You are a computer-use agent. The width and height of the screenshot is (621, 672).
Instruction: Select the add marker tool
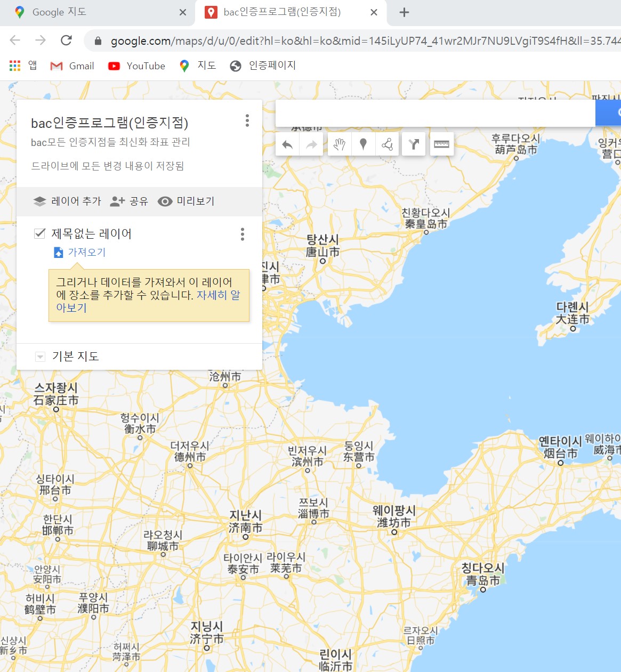click(364, 144)
